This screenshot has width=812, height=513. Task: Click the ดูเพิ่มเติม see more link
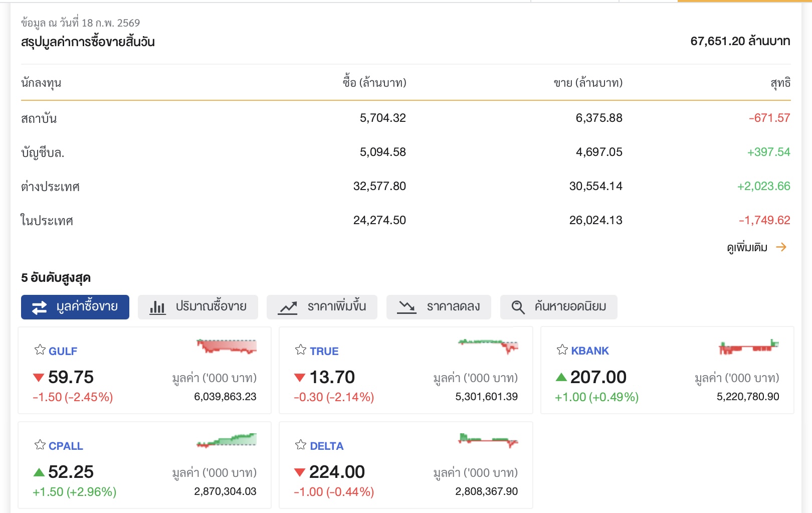click(747, 247)
